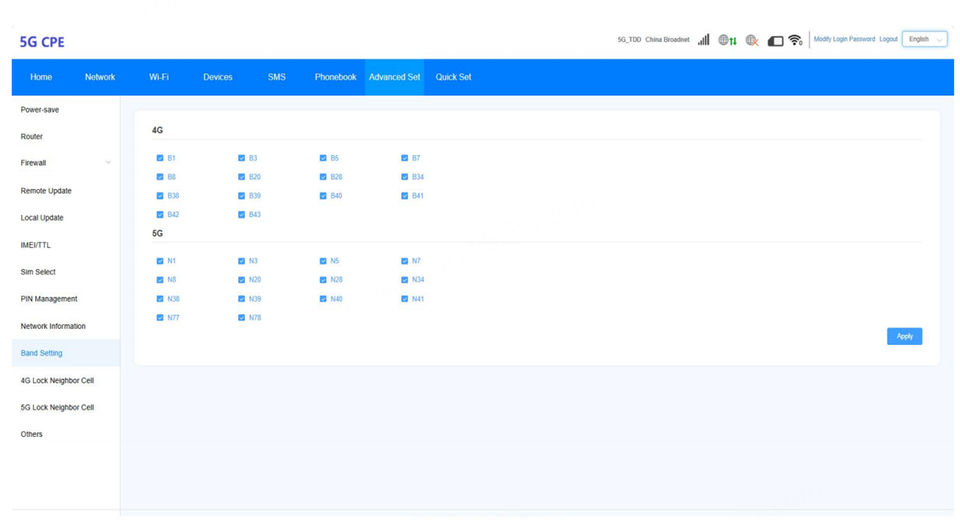Disable the B41 band checkbox
The image size is (960, 520).
(x=405, y=196)
